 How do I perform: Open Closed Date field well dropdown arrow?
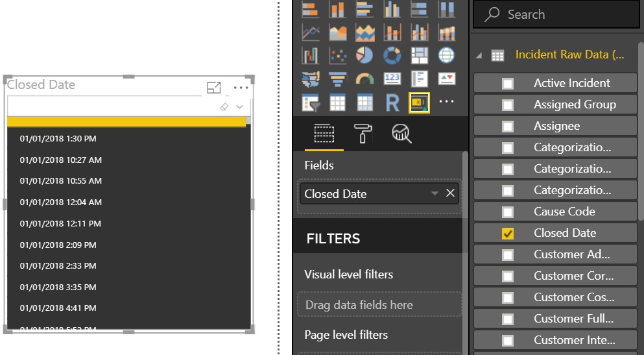pos(435,193)
